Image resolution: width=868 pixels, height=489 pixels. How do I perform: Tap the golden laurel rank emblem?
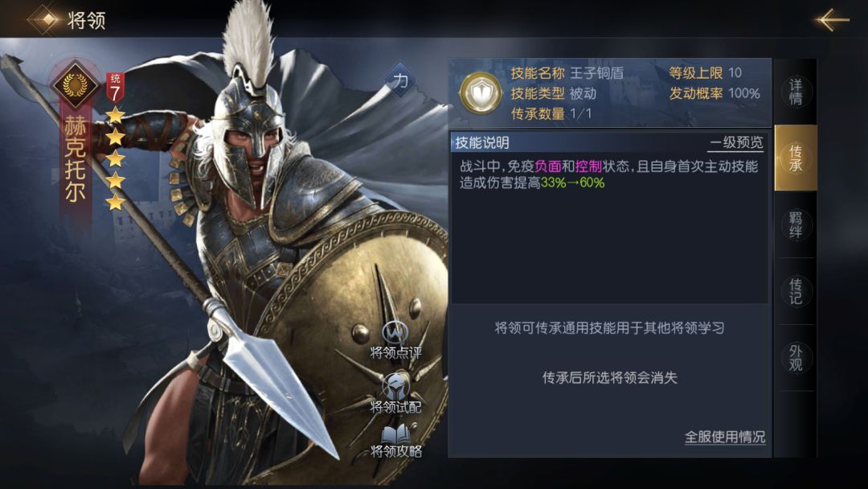(x=76, y=84)
